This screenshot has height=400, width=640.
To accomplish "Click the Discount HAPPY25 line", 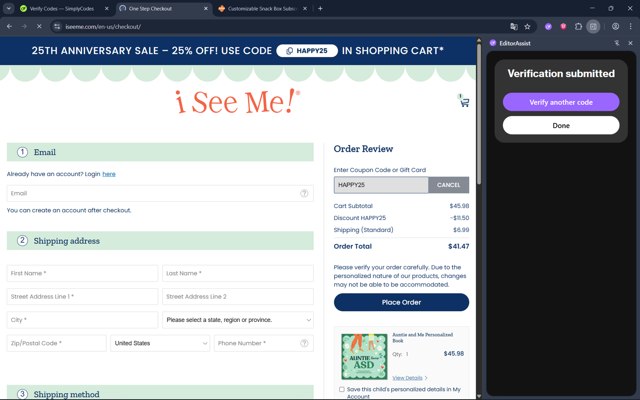I will [x=401, y=218].
